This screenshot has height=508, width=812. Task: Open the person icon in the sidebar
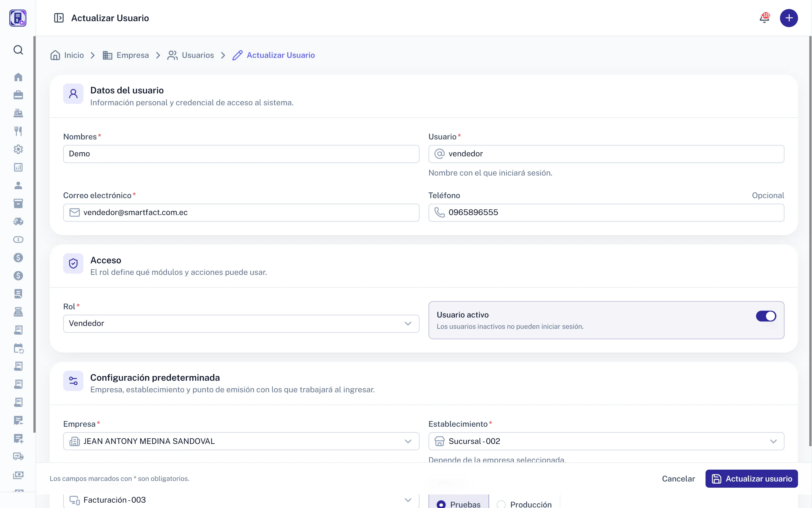[18, 185]
